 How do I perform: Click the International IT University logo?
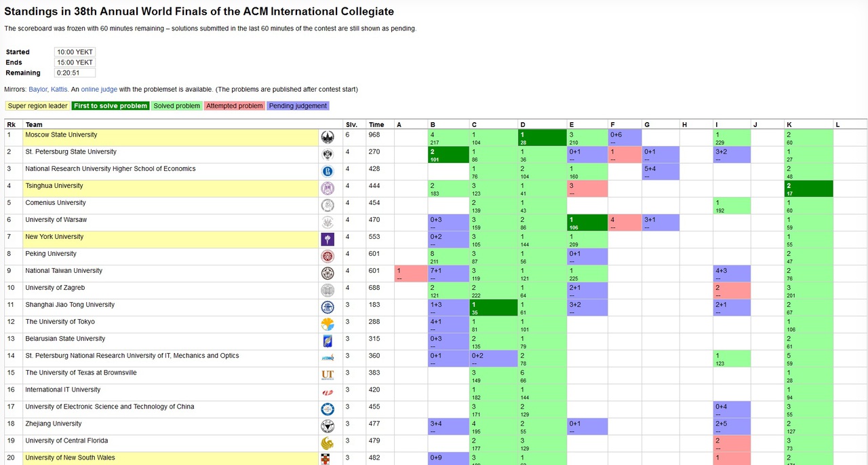click(328, 392)
